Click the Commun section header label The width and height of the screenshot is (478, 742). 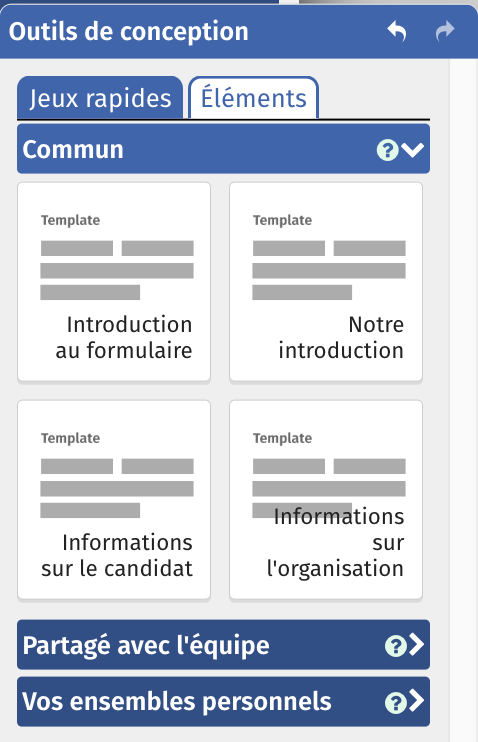click(73, 150)
